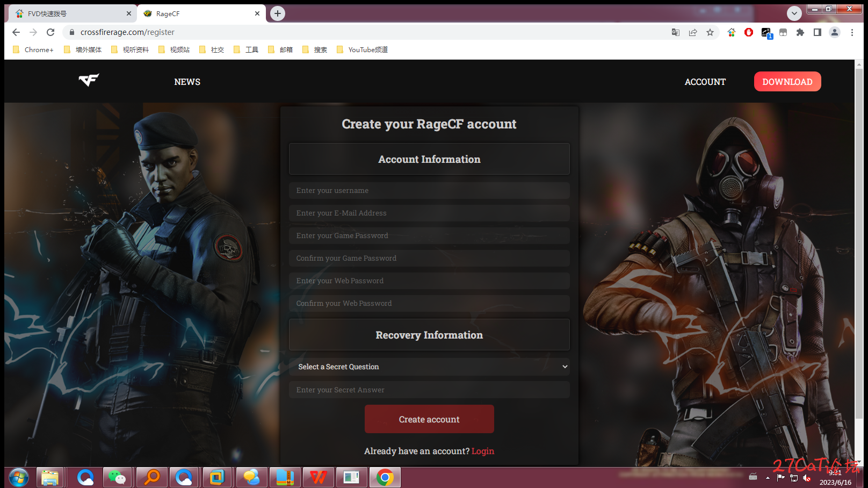Toggle the browser side panel
868x488 pixels.
coord(818,32)
